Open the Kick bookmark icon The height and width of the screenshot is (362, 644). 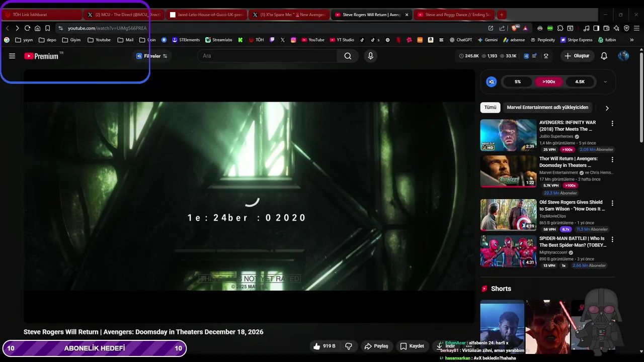[240, 40]
